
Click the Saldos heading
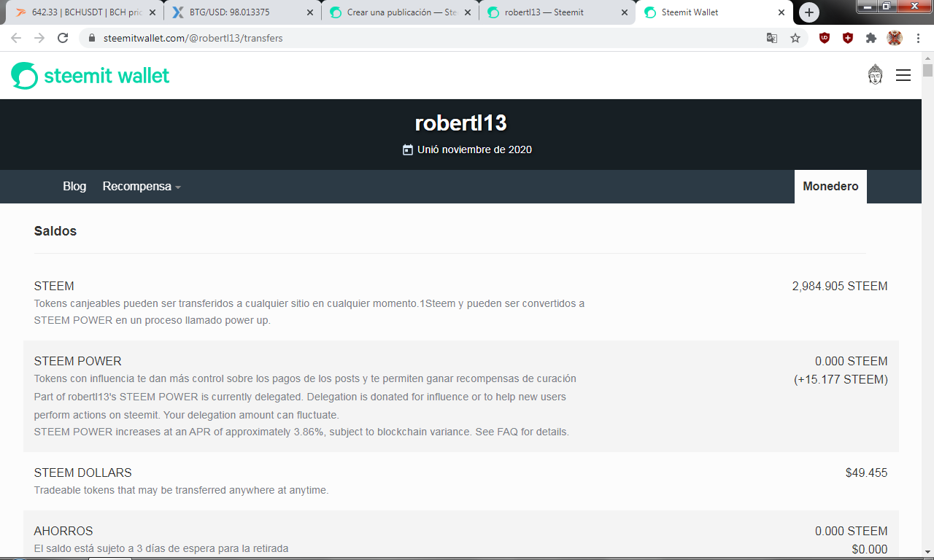55,231
